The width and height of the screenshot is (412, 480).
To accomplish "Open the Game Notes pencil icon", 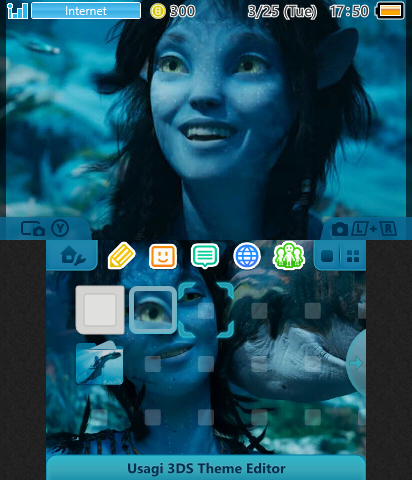I will click(122, 256).
